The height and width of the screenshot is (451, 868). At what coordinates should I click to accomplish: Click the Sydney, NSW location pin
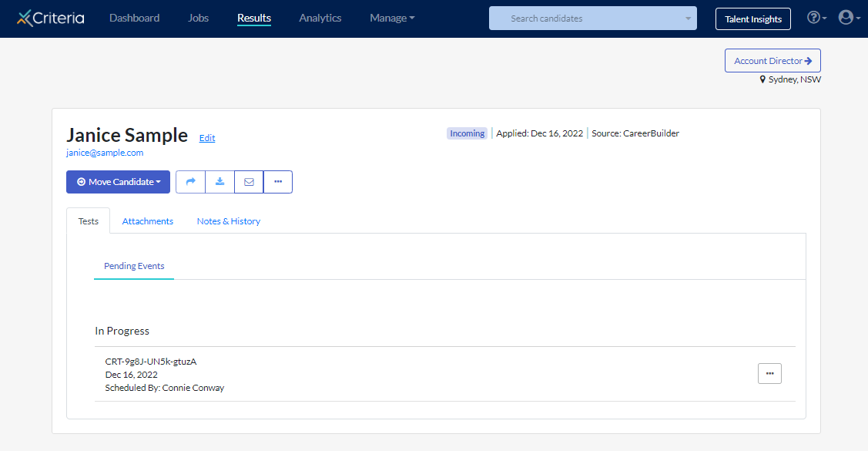pyautogui.click(x=762, y=79)
